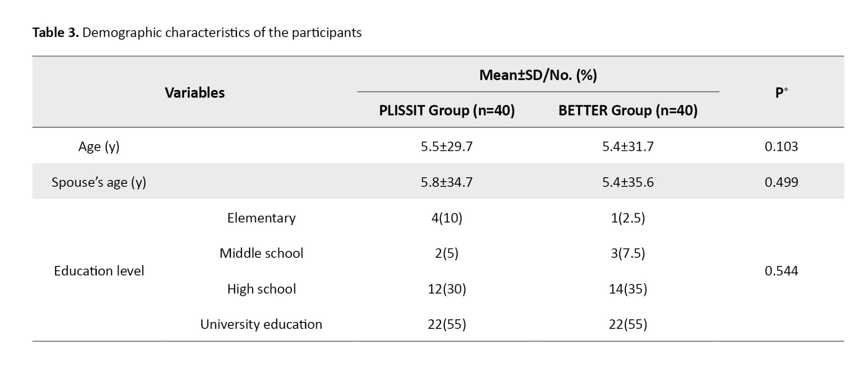Select the Variables column header

tap(194, 93)
